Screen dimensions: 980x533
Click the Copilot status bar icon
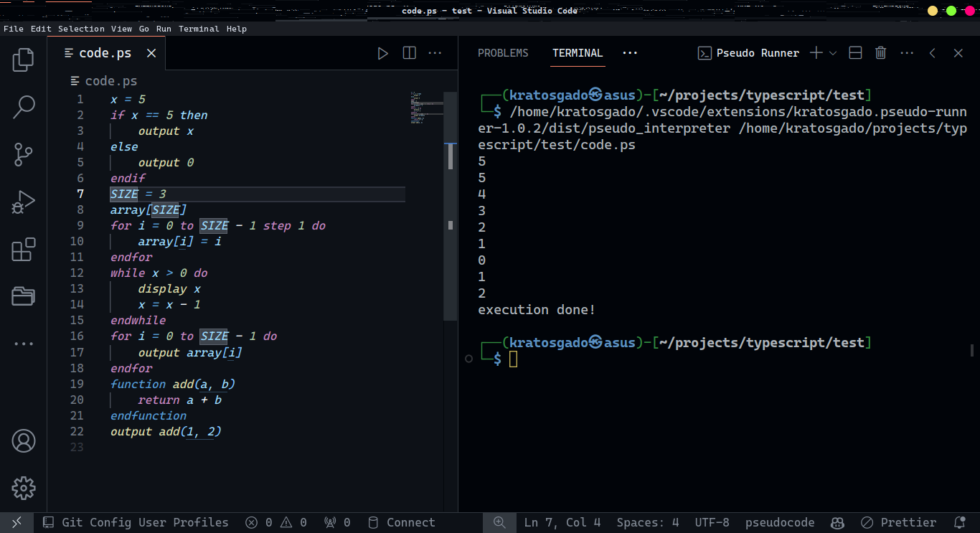(837, 522)
